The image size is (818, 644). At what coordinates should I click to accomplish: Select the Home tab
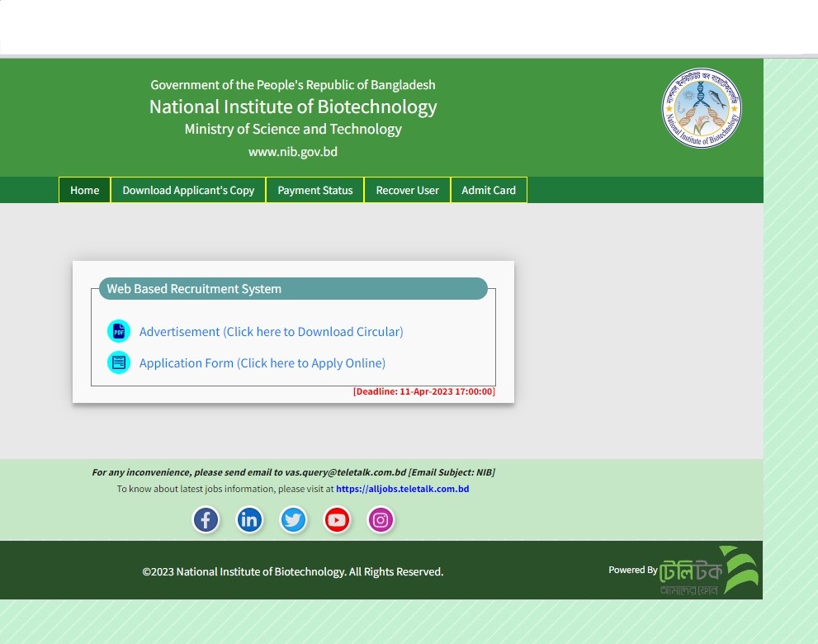coord(84,190)
